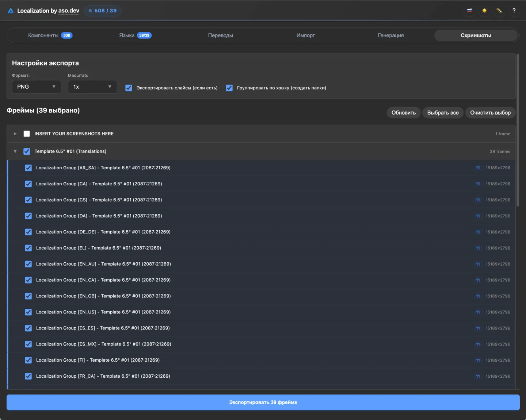526x420 pixels.
Task: Switch to the Переводы tab
Action: (220, 35)
